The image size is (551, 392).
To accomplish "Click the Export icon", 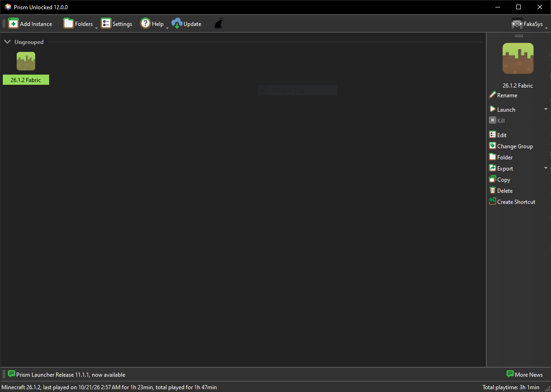I will tap(492, 168).
